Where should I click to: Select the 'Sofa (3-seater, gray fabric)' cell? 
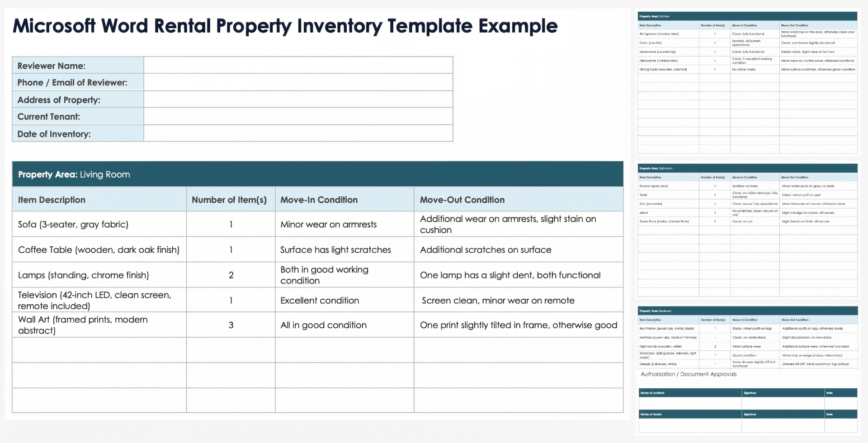[99, 224]
